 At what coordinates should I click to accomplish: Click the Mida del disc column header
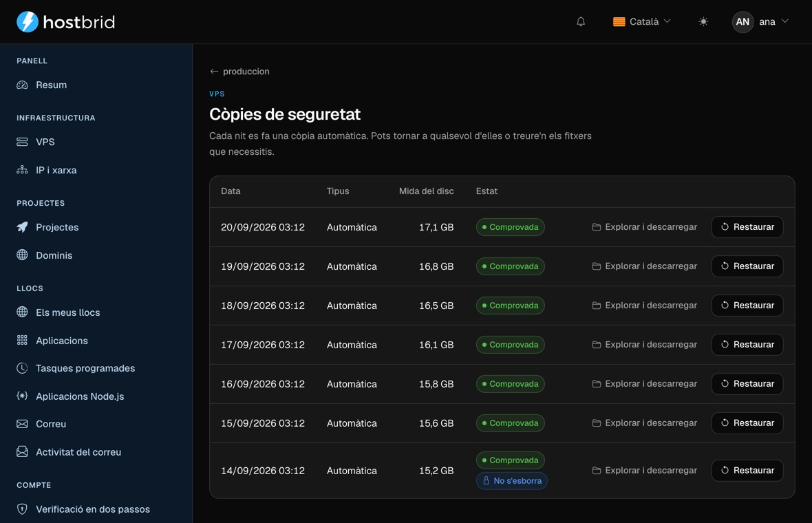coord(426,191)
